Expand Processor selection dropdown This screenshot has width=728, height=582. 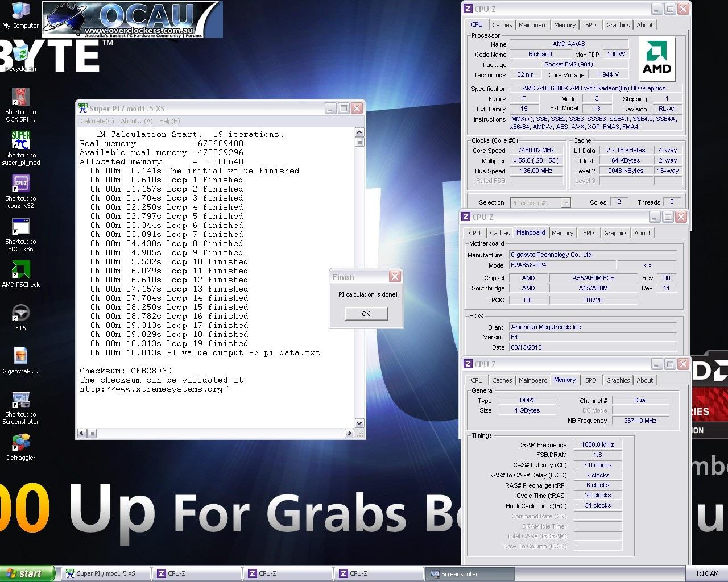point(565,202)
